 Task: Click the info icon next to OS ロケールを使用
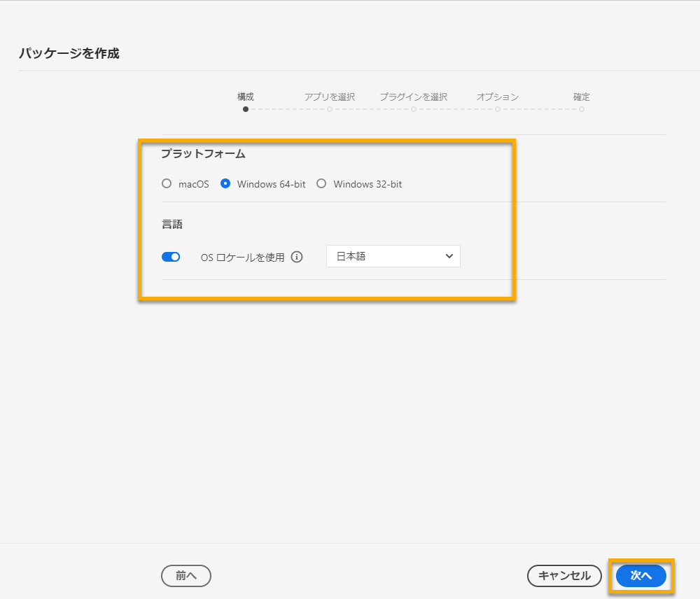(297, 257)
